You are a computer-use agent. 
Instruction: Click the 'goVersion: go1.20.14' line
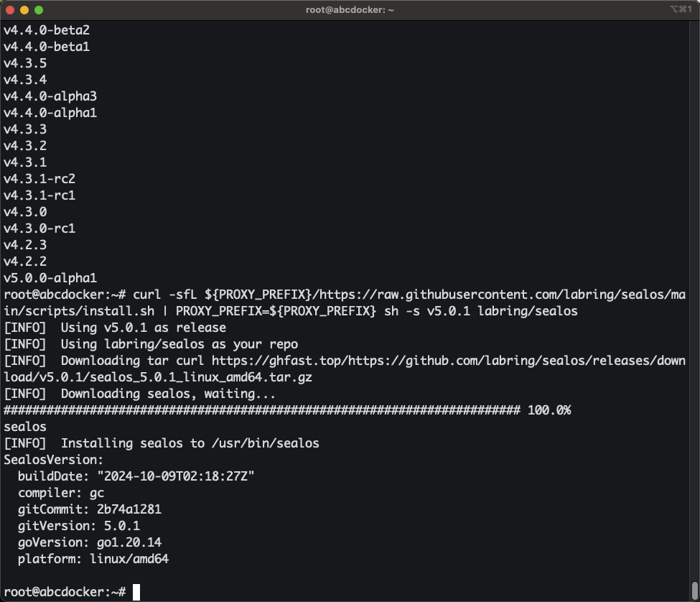(x=90, y=542)
